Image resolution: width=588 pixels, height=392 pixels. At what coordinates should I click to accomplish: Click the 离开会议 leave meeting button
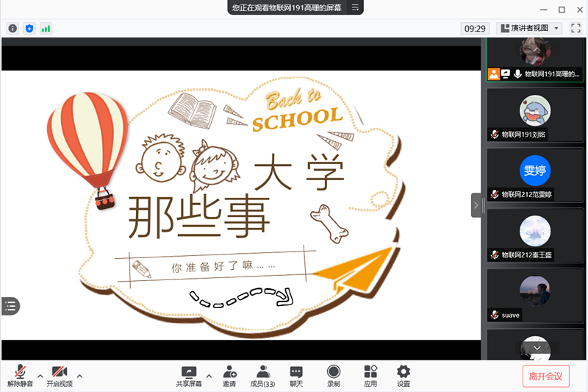(x=545, y=376)
